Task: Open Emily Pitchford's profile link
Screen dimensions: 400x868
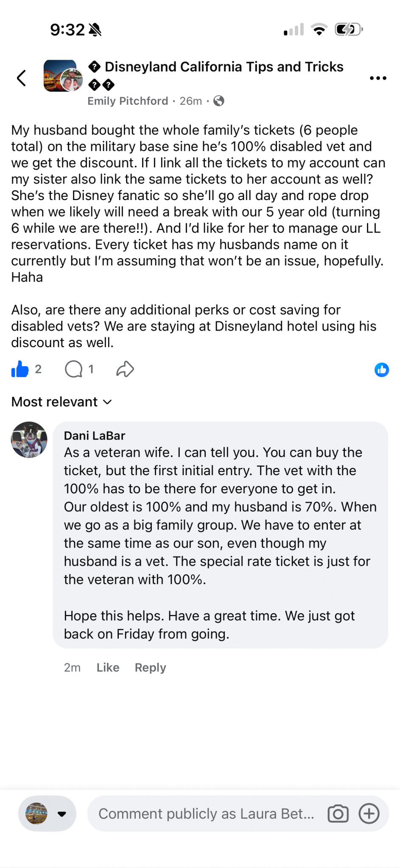Action: [128, 101]
